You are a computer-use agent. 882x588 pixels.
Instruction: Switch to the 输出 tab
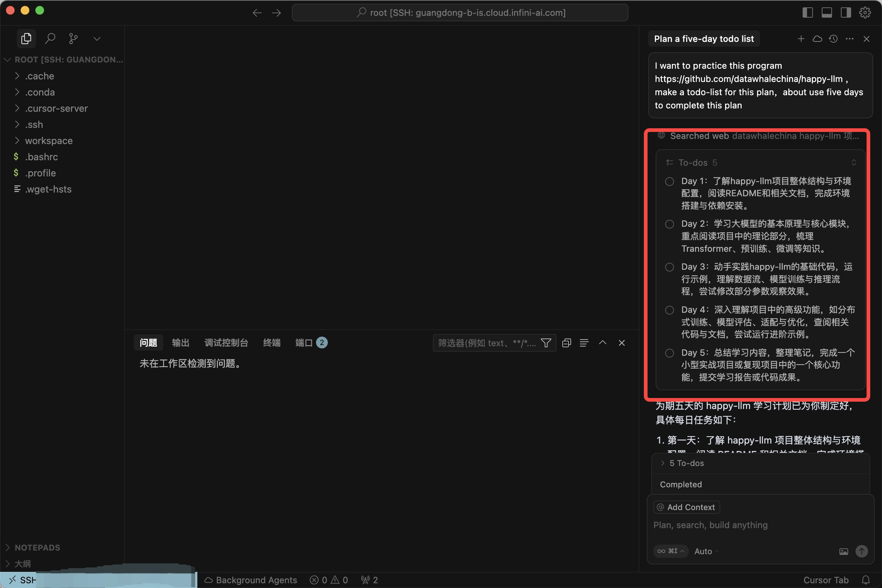(180, 343)
